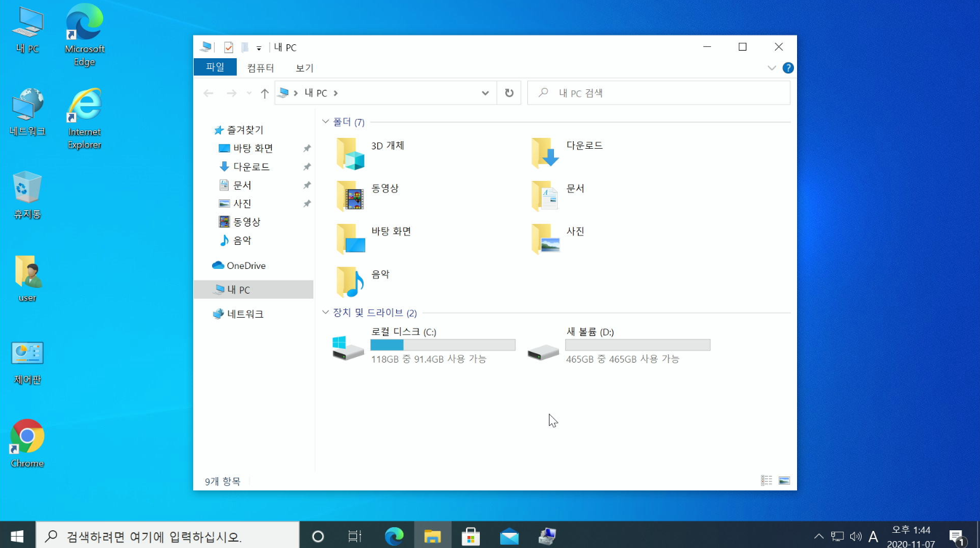Switch to details view in status bar
980x548 pixels.
point(767,481)
